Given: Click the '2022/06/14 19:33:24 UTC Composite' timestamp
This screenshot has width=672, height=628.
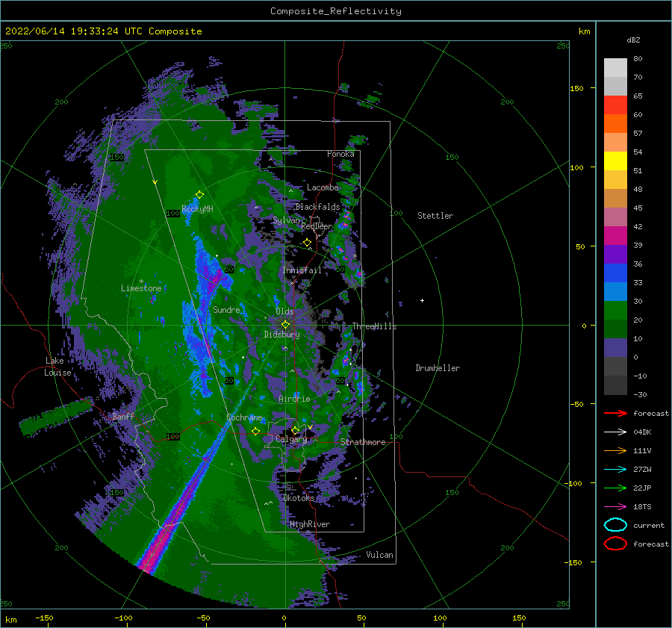Looking at the screenshot, I should click(103, 31).
